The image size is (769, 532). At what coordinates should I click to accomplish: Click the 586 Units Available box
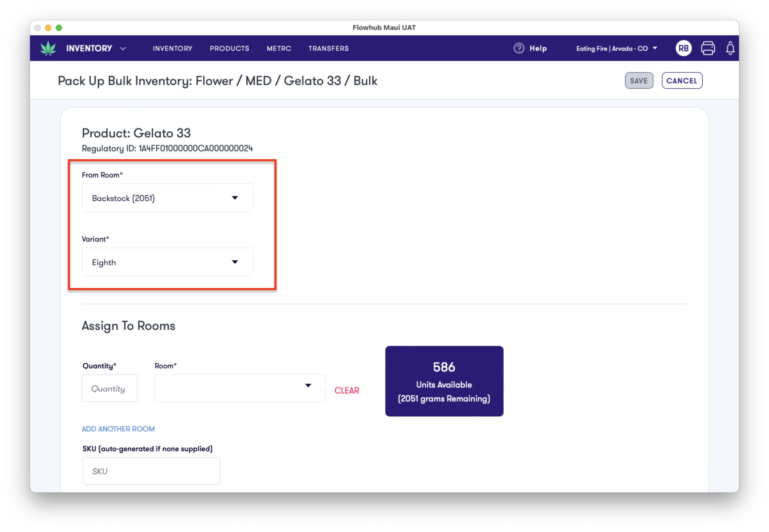444,381
